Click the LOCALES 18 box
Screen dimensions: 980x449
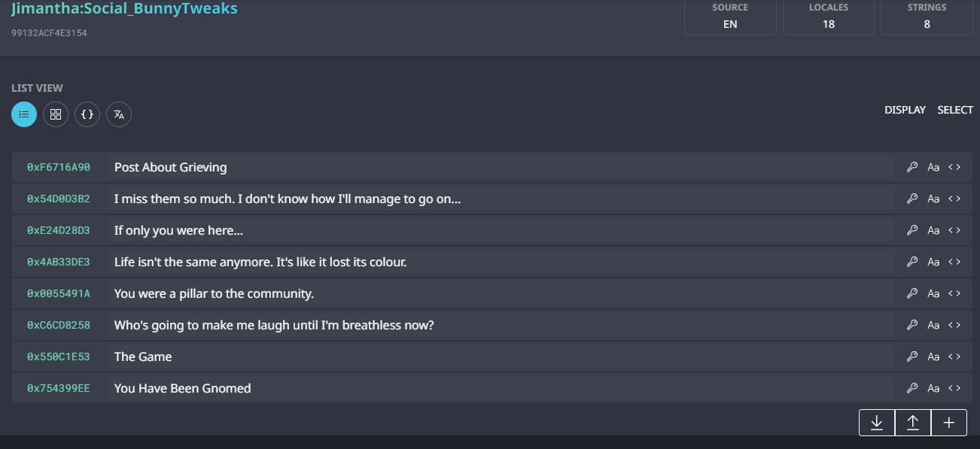(x=829, y=17)
